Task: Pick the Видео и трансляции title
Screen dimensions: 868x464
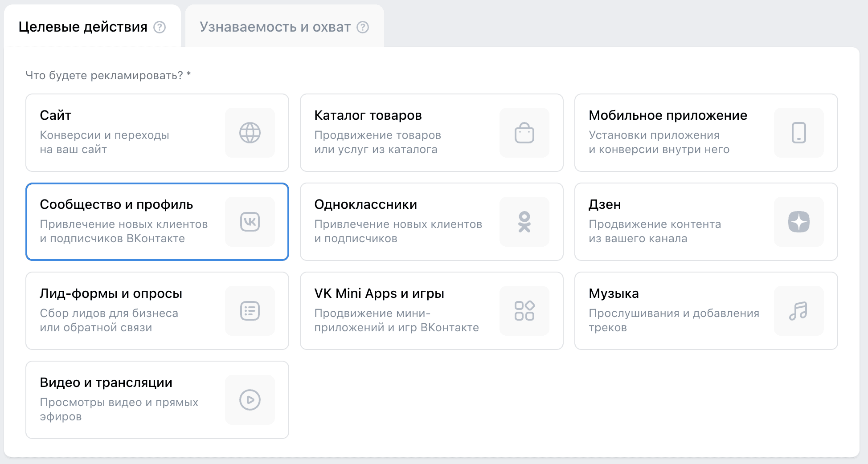Action: coord(106,383)
